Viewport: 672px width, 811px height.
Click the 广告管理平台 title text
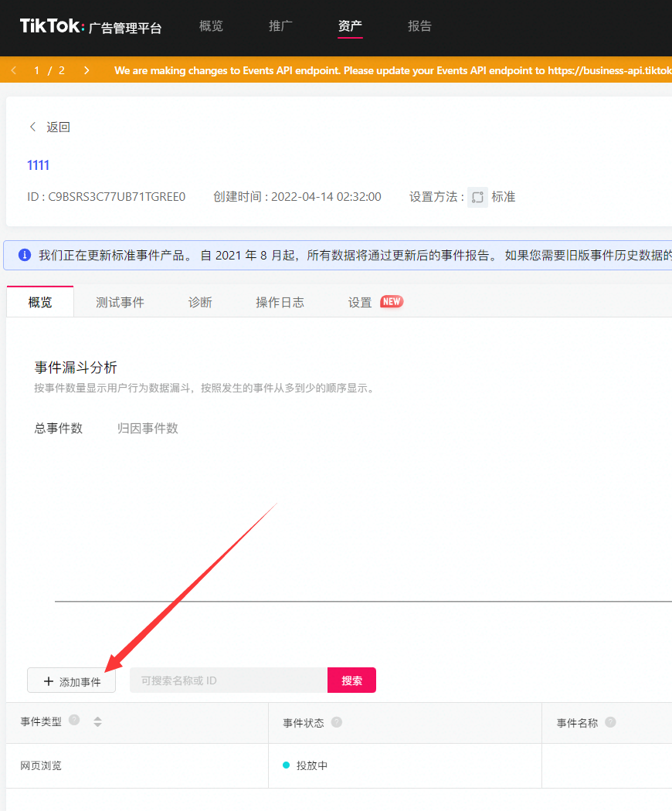[125, 28]
